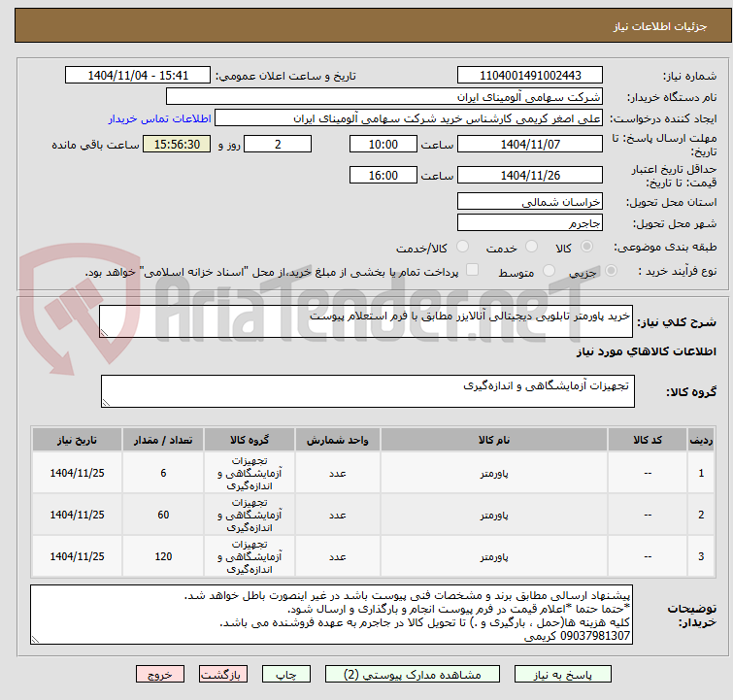Image resolution: width=733 pixels, height=700 pixels.
Task: Click the deadline time field 10:00
Action: [x=383, y=144]
